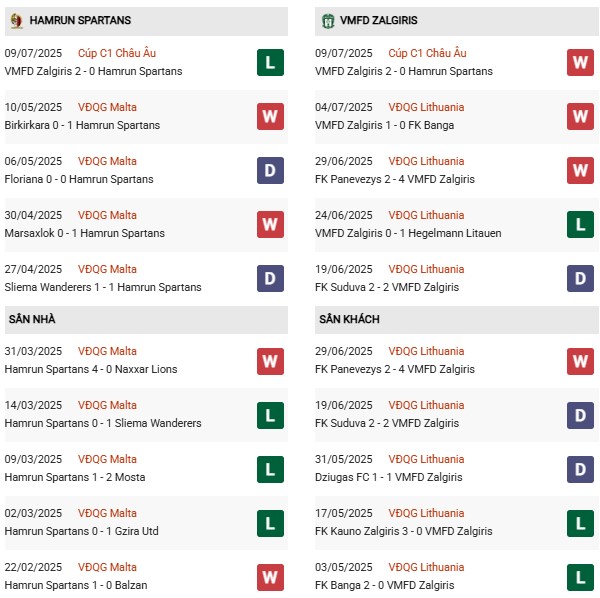This screenshot has height=598, width=600.
Task: Click the Hamrun Spartans club crest icon
Action: point(15,20)
